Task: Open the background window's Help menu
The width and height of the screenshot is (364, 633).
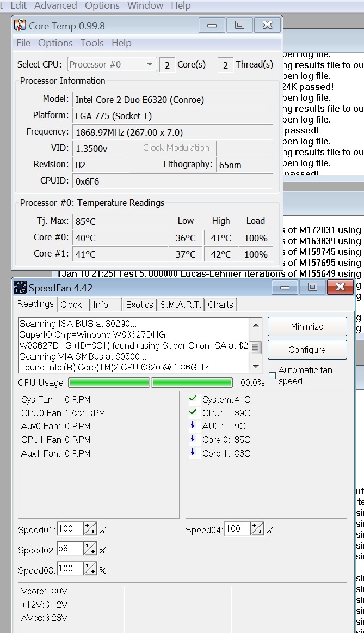Action: coord(181,5)
